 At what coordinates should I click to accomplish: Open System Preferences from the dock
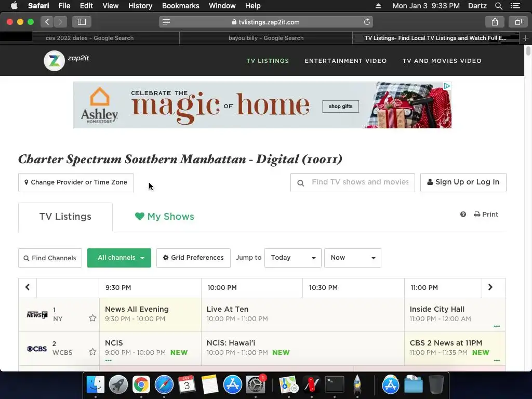[256, 385]
